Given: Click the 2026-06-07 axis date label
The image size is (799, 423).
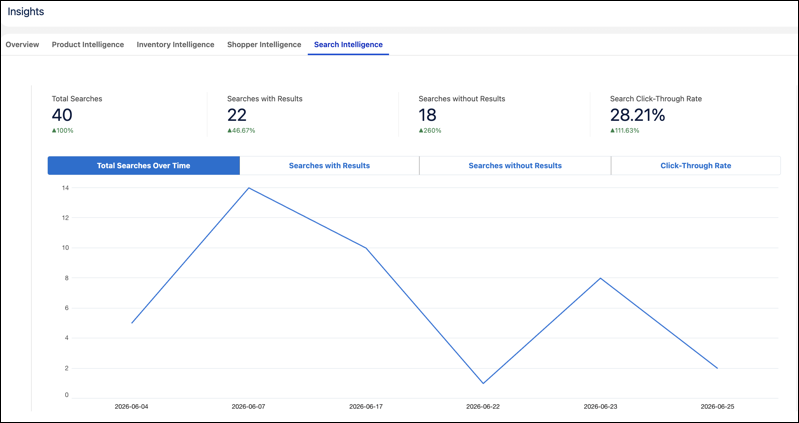Looking at the screenshot, I should tap(249, 407).
